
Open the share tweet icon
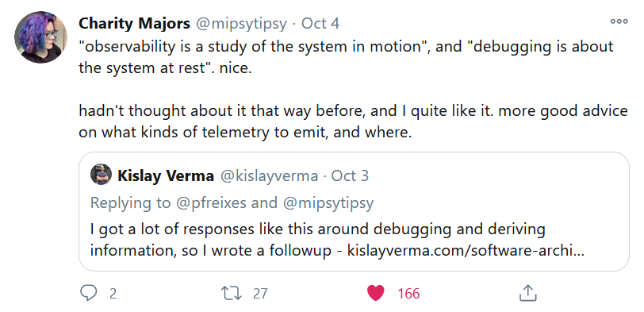528,293
